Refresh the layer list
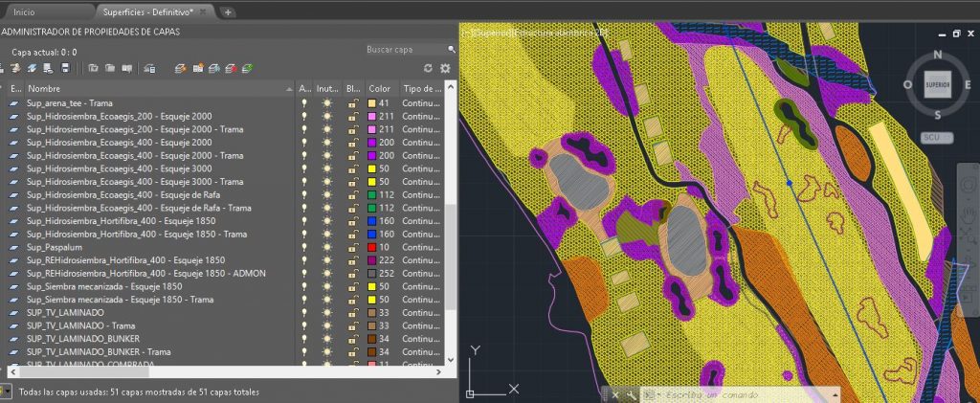The image size is (980, 403). [428, 69]
